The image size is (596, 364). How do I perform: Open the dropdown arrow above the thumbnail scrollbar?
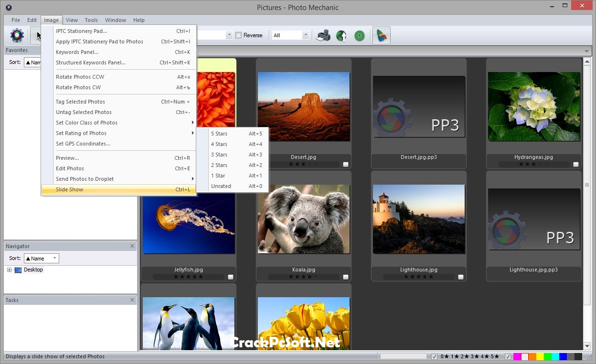587,52
